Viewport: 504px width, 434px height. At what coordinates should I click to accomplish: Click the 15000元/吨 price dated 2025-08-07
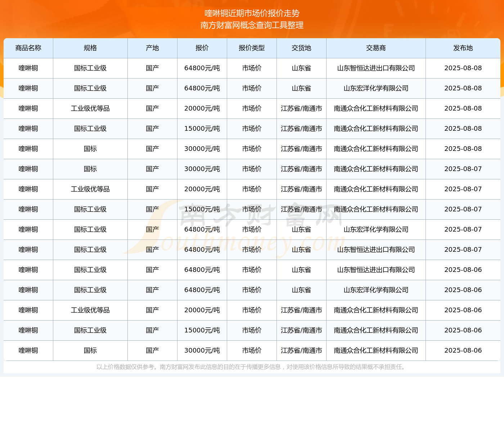coord(202,209)
